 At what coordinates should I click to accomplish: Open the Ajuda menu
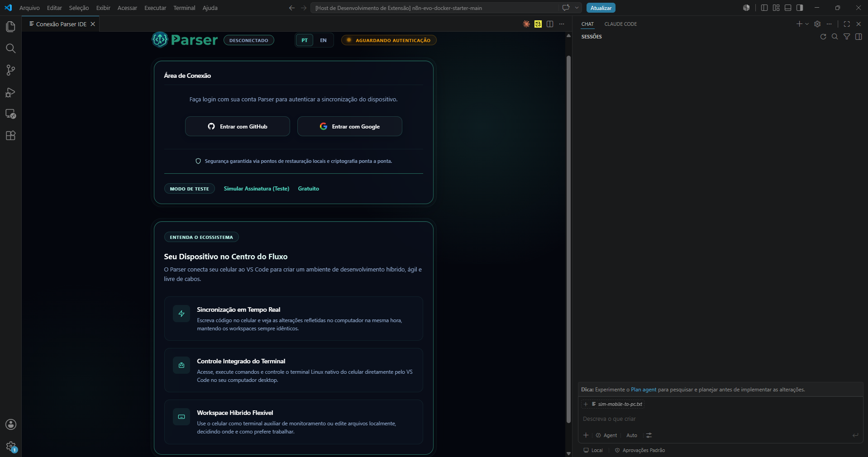pos(210,8)
